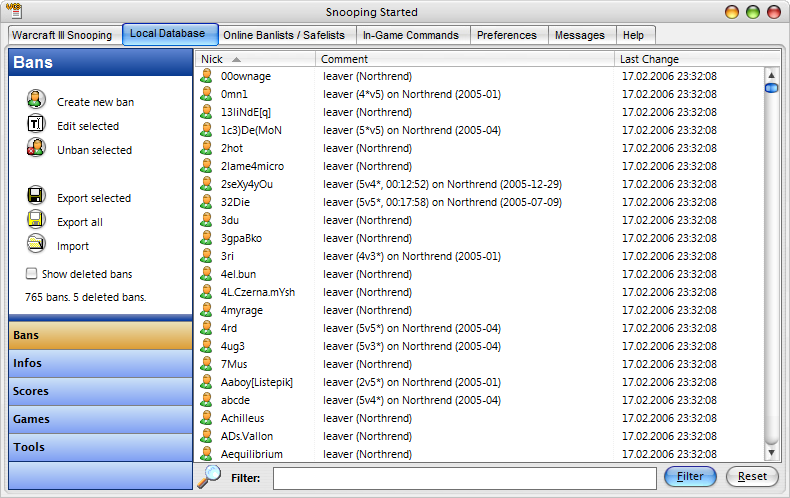Viewport: 790px width, 498px height.
Task: Open the Games sidebar section
Action: coord(100,419)
